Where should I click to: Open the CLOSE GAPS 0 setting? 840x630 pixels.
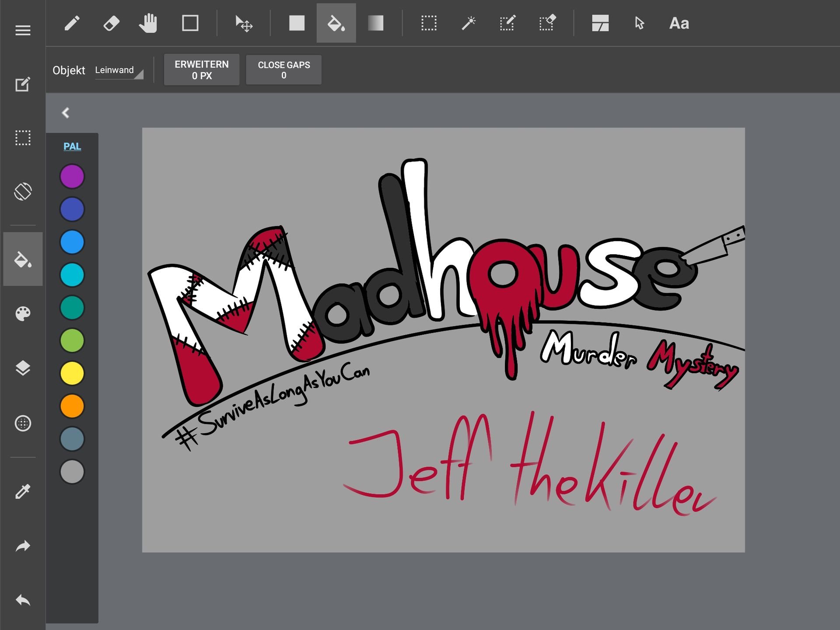click(x=284, y=70)
